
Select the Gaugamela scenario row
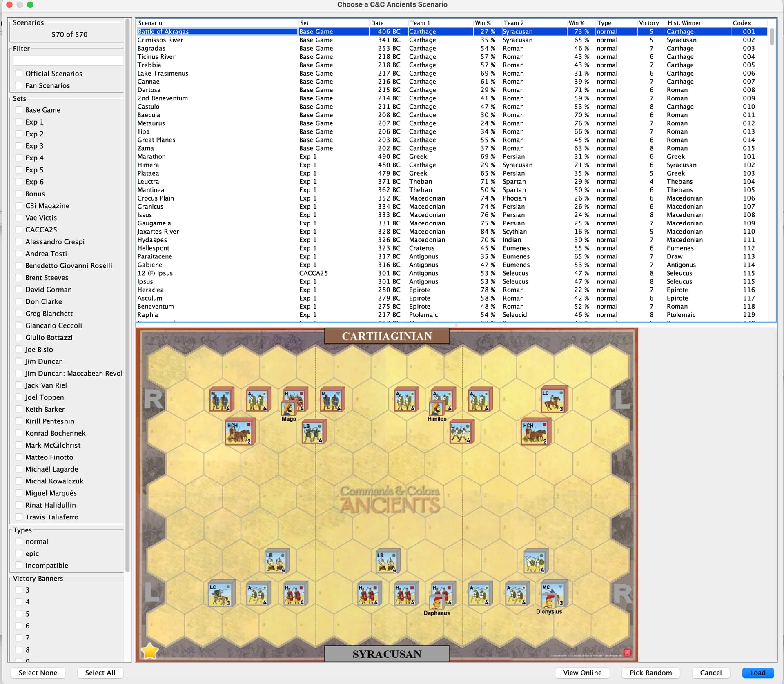[x=154, y=223]
